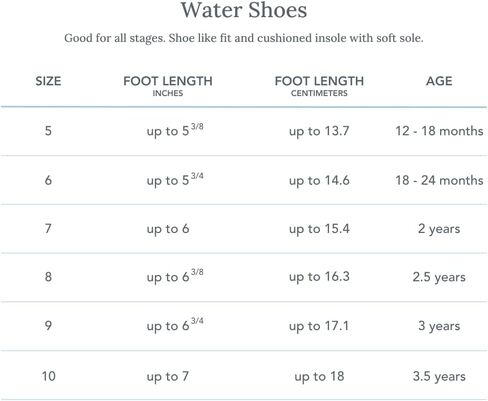Click size 5 in the table
Viewport: 488px width, 401px height.
[48, 130]
